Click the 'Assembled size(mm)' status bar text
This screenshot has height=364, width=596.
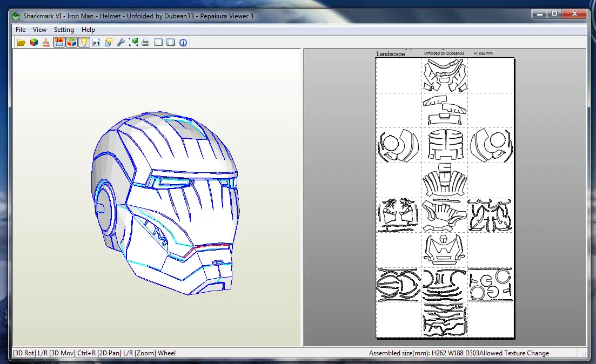399,353
